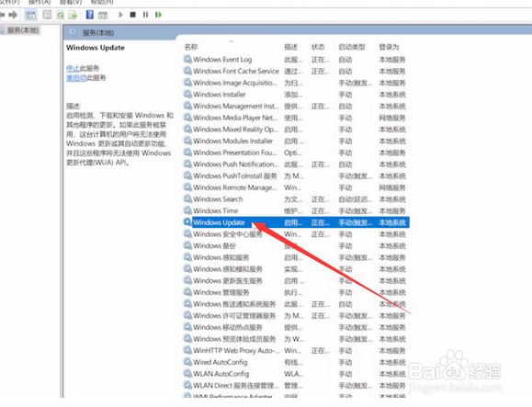This screenshot has height=407, width=532.
Task: Toggle the show/hide action pane icon
Action: pyautogui.click(x=103, y=15)
